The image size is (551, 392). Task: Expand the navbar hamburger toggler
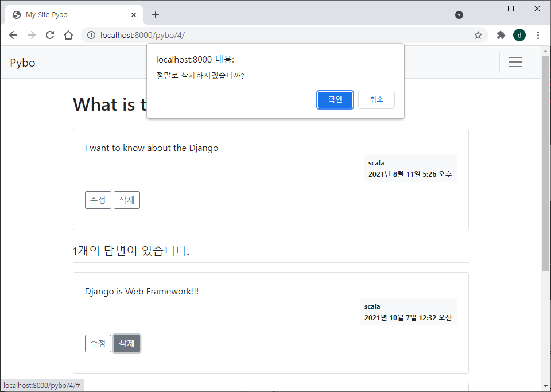515,62
